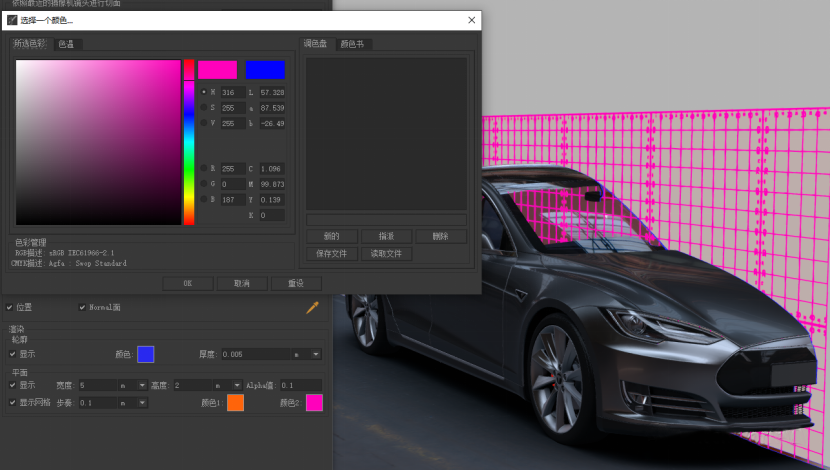Image resolution: width=831 pixels, height=470 pixels.
Task: Open the magenta 颜色2 grid color swatch
Action: (314, 403)
